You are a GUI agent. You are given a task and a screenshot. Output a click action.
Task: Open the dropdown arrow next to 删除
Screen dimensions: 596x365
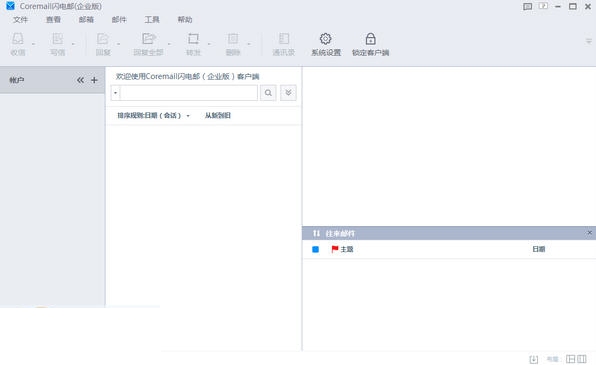tap(249, 44)
